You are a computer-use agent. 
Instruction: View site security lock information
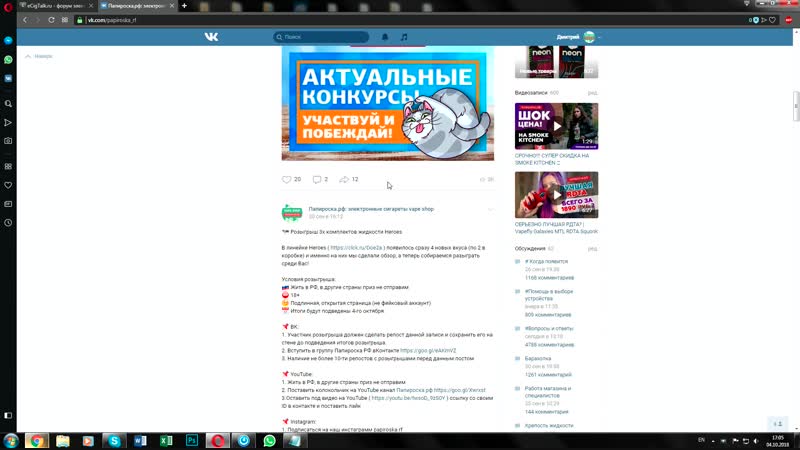(80, 20)
